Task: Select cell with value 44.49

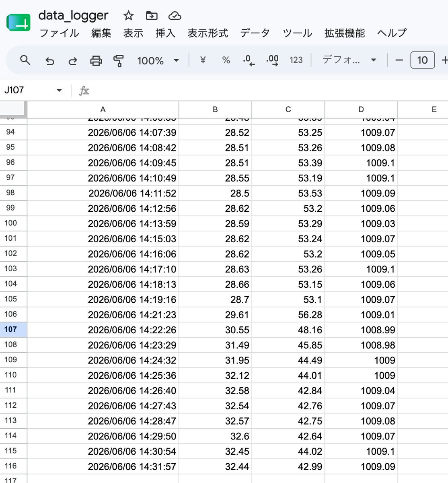Action: pos(288,360)
